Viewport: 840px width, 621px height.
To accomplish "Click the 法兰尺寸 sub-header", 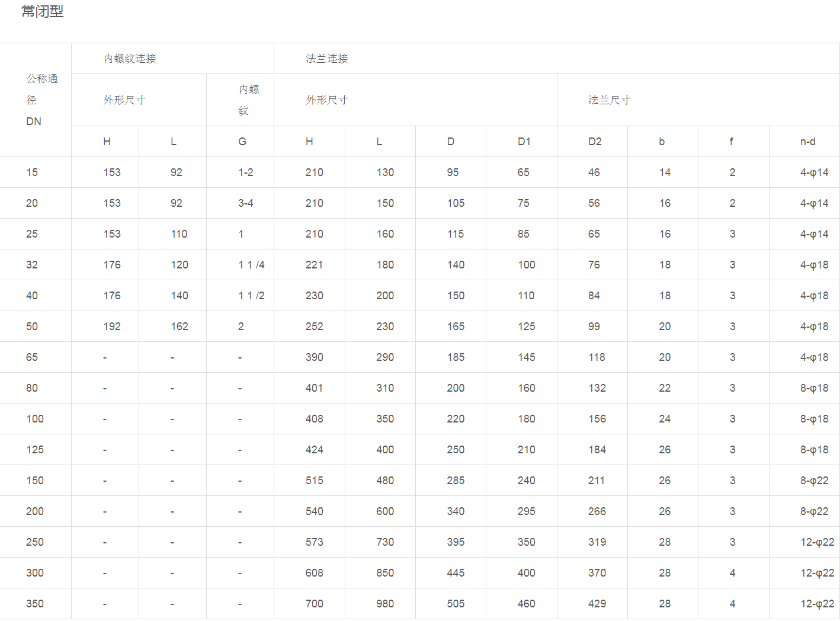I will pos(609,100).
